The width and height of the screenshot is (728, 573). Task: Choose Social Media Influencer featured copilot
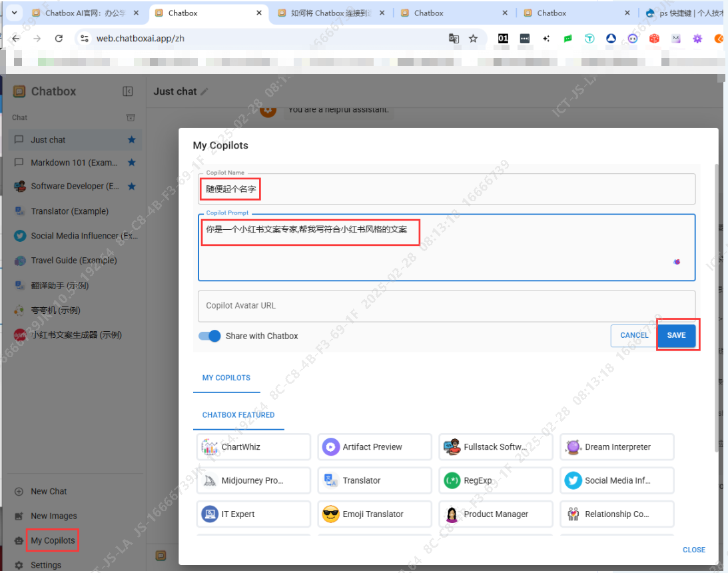click(617, 480)
